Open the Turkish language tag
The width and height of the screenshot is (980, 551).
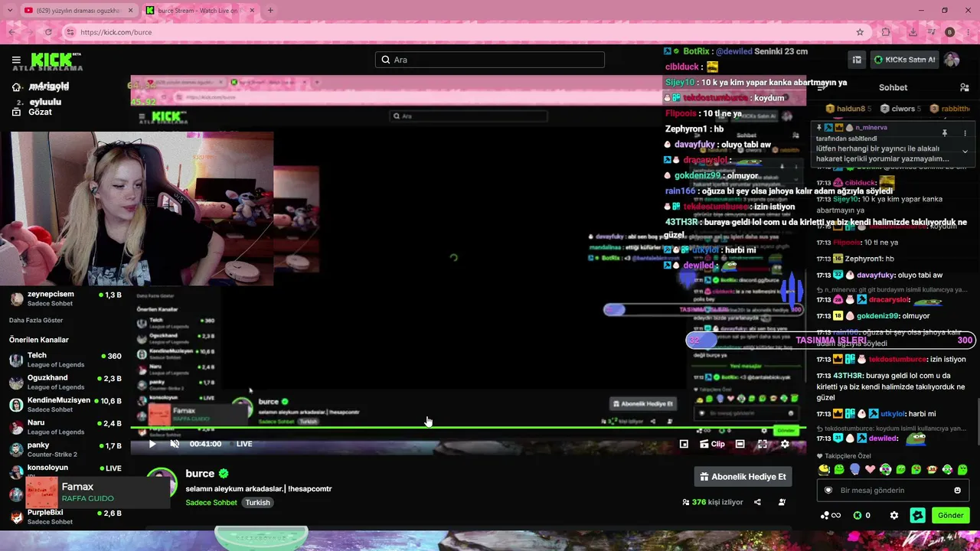click(x=258, y=503)
